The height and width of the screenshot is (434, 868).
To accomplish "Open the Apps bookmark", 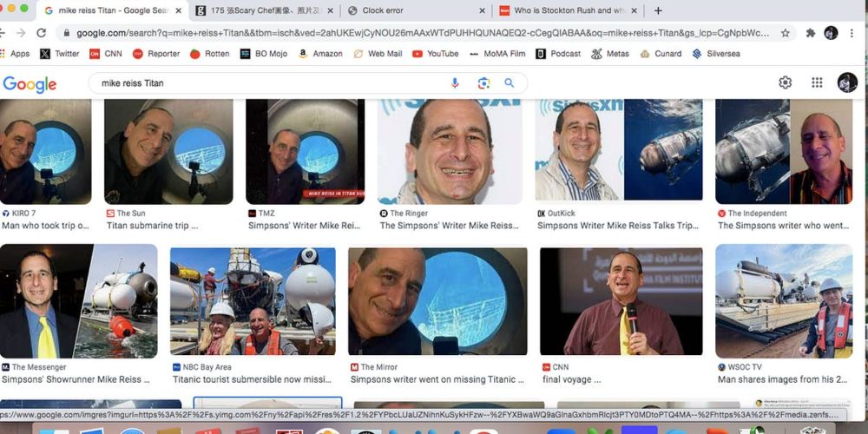I will point(15,54).
